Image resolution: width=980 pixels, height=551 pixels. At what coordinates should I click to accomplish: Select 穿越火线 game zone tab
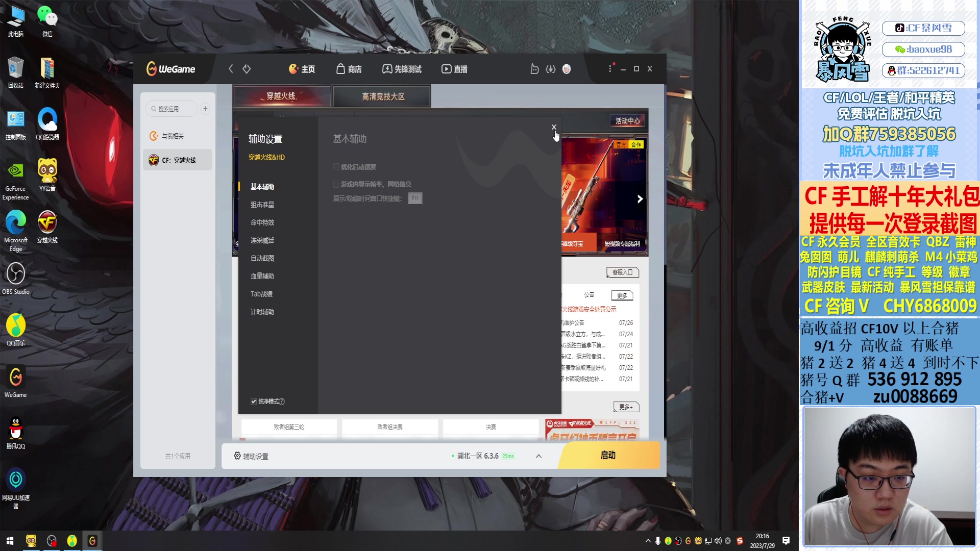(x=282, y=96)
